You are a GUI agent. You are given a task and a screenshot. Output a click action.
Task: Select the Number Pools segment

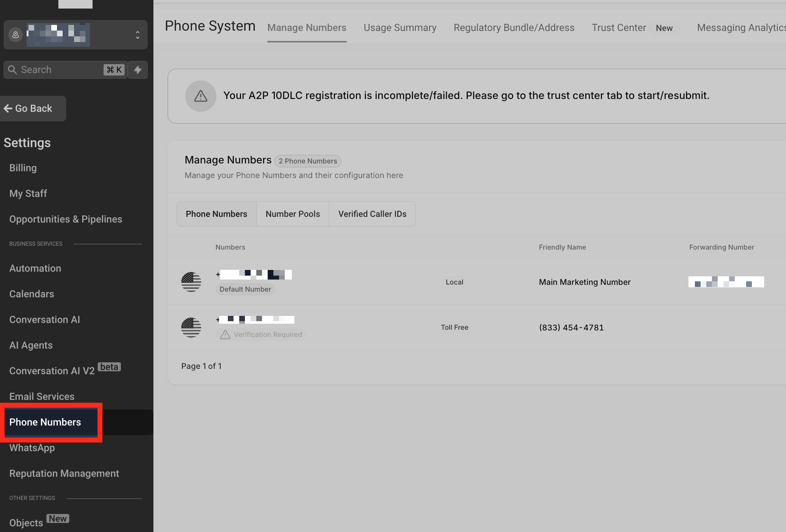coord(293,214)
